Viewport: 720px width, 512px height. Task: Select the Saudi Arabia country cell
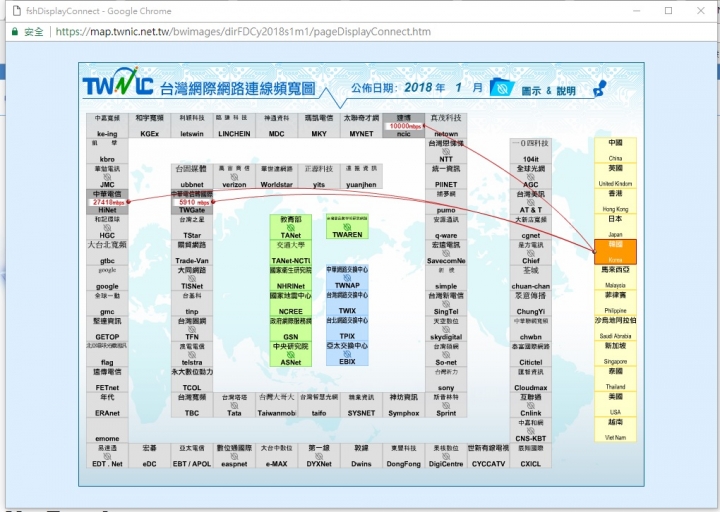(x=615, y=328)
